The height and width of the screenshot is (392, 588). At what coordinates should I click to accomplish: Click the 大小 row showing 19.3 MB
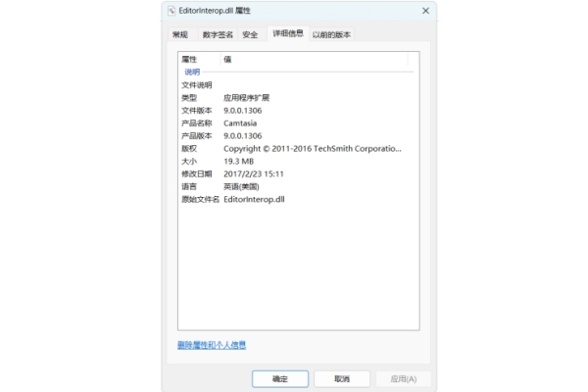click(238, 161)
